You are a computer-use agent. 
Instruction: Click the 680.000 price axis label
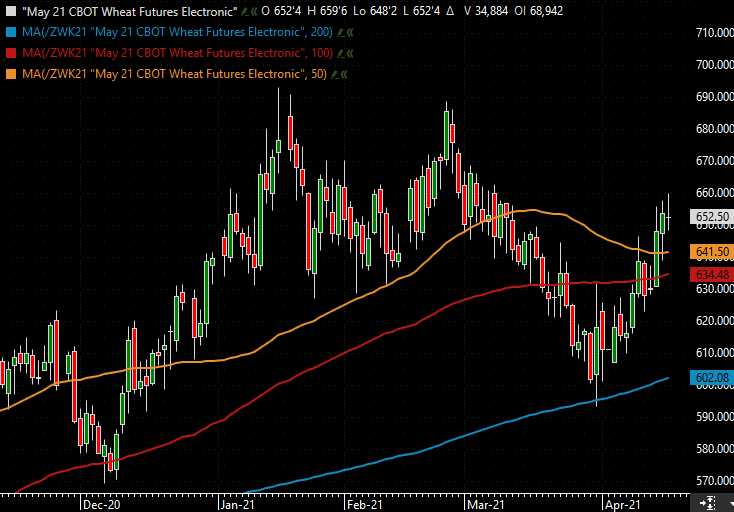(715, 129)
